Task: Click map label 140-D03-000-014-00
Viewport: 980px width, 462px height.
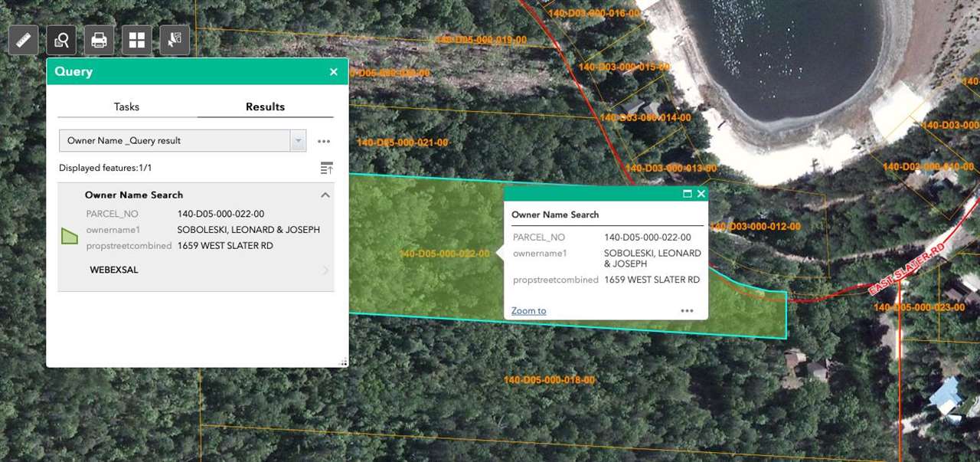Action: tap(645, 118)
